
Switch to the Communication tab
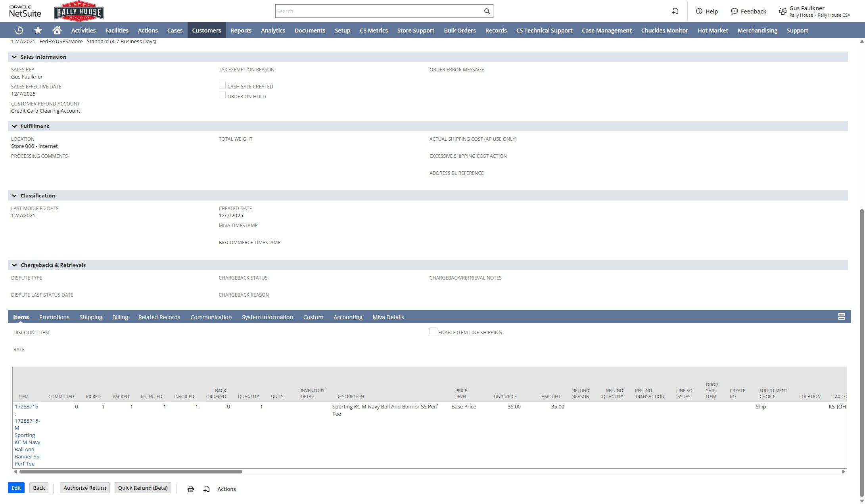pyautogui.click(x=211, y=317)
